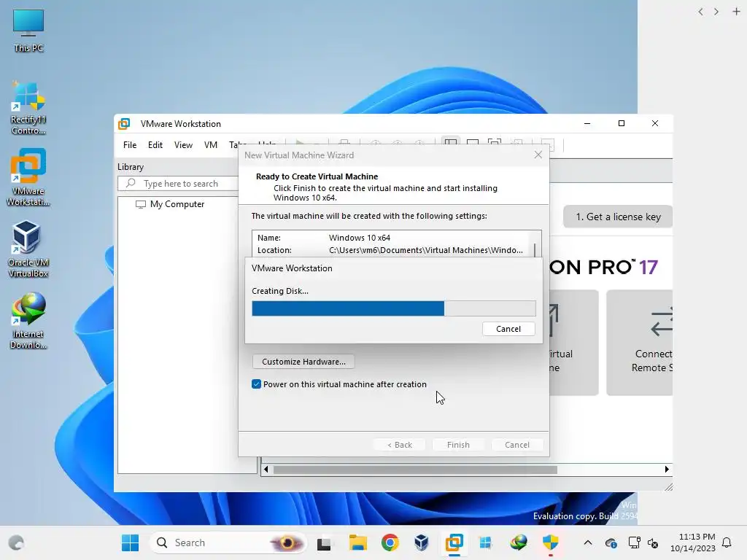Click wizard bottom Cancel button
The height and width of the screenshot is (560, 747).
[x=517, y=444]
